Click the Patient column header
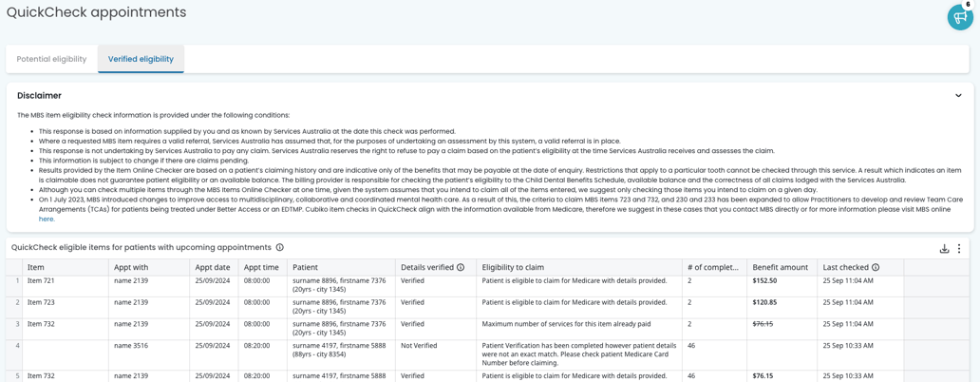This screenshot has width=980, height=382. click(x=305, y=268)
